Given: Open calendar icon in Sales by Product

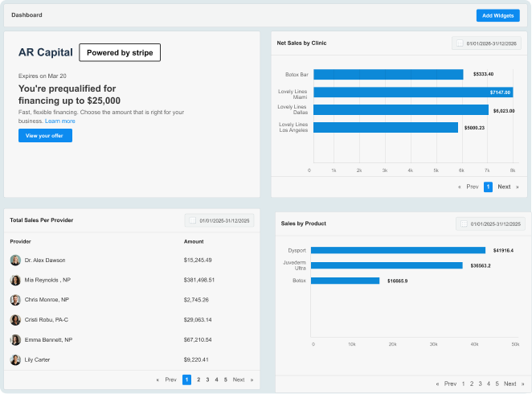Looking at the screenshot, I should click(463, 224).
